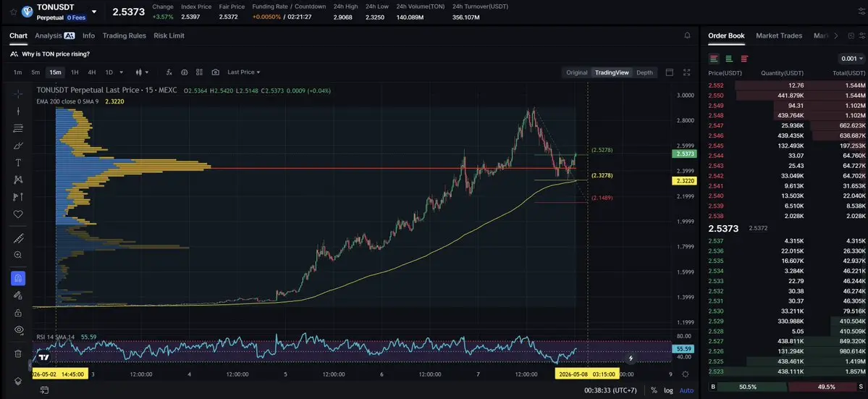Switch to the Market Trades tab
868x399 pixels.
[779, 35]
